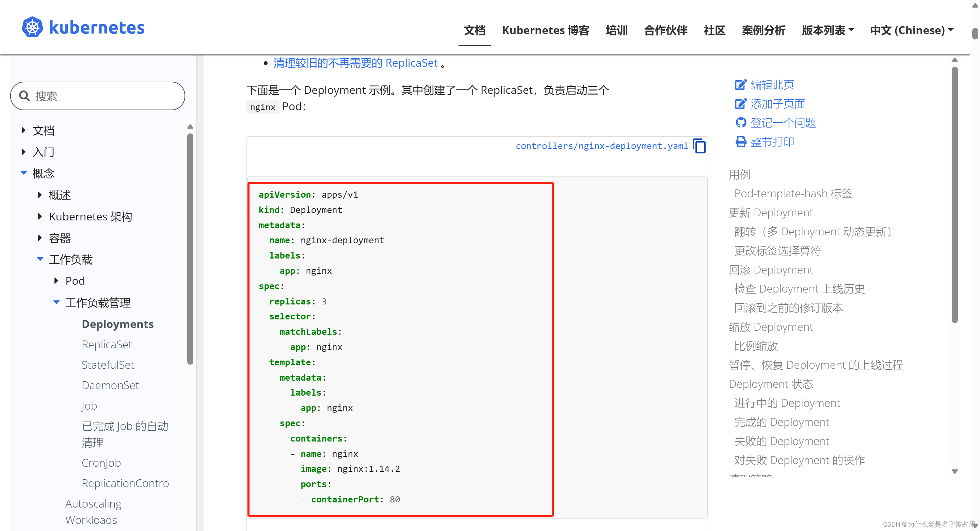Image resolution: width=980 pixels, height=531 pixels.
Task: Click the printer icon beside 整节打印
Action: pos(740,142)
